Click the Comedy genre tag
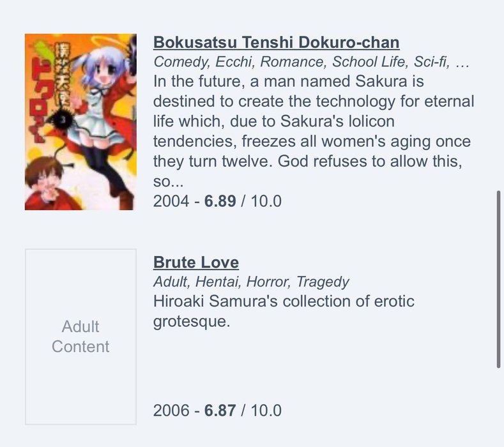 point(181,62)
